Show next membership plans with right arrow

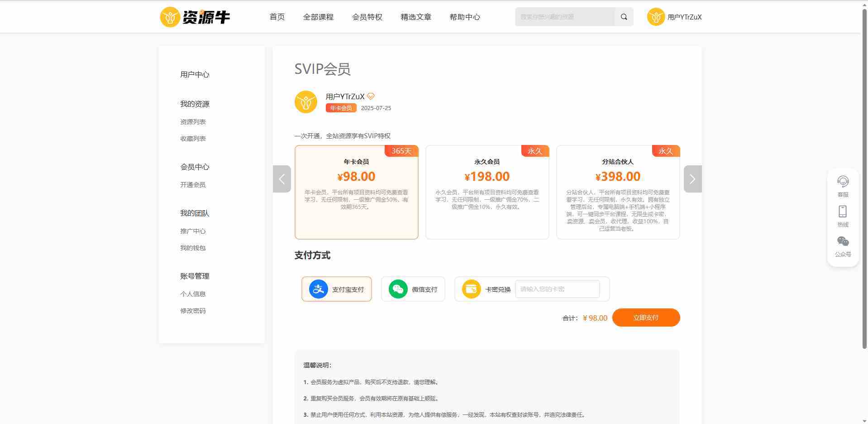click(x=692, y=179)
